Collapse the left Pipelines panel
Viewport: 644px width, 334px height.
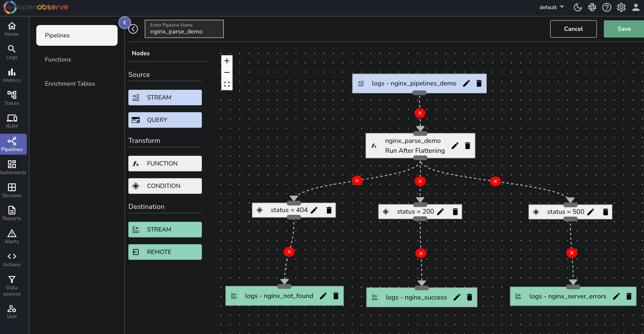pyautogui.click(x=124, y=22)
